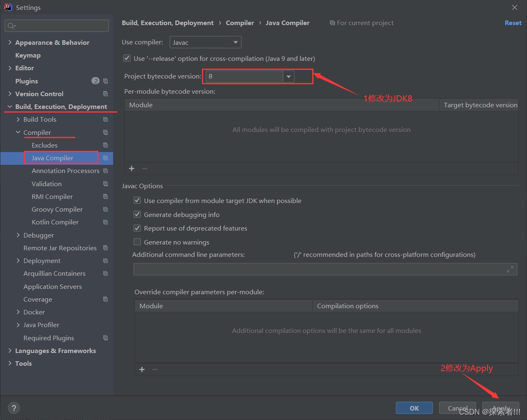Expand the Docker node
The width and height of the screenshot is (527, 420).
18,312
